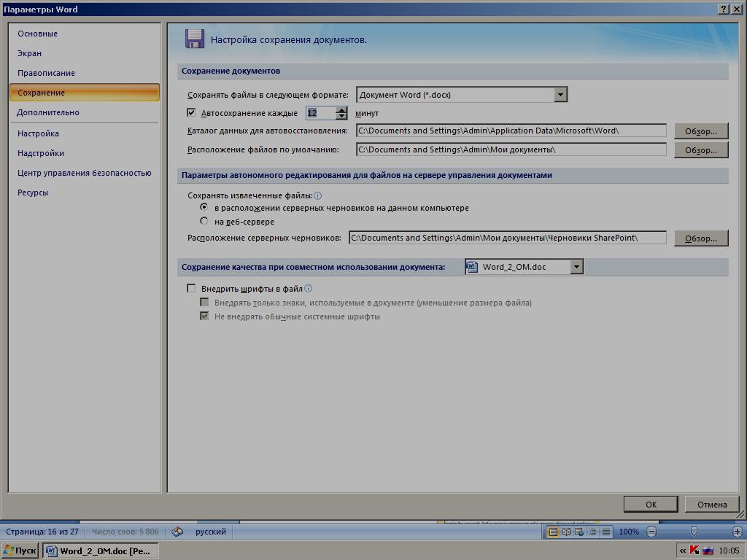The image size is (747, 560).
Task: Click the Word_2_OM.doc taskbar button
Action: coord(101,551)
